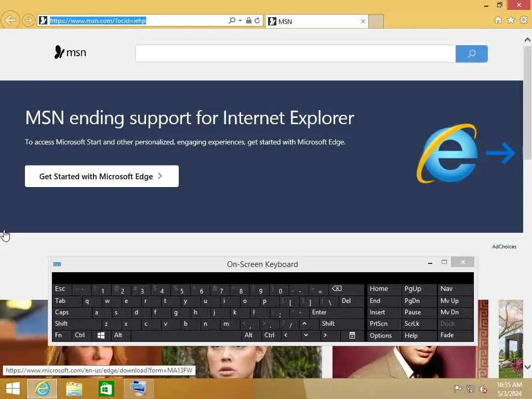Tap the Backspace key on On-Screen Keyboard
This screenshot has width=532, height=399.
click(x=346, y=289)
